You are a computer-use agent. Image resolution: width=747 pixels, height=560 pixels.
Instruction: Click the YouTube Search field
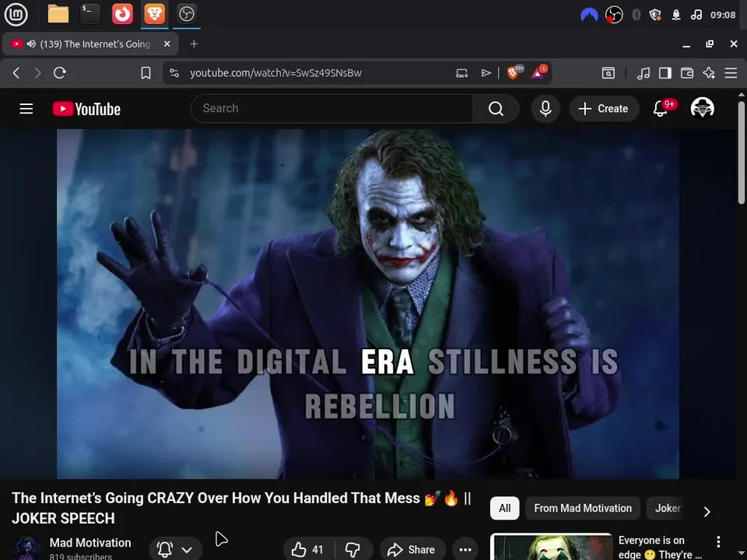(332, 109)
